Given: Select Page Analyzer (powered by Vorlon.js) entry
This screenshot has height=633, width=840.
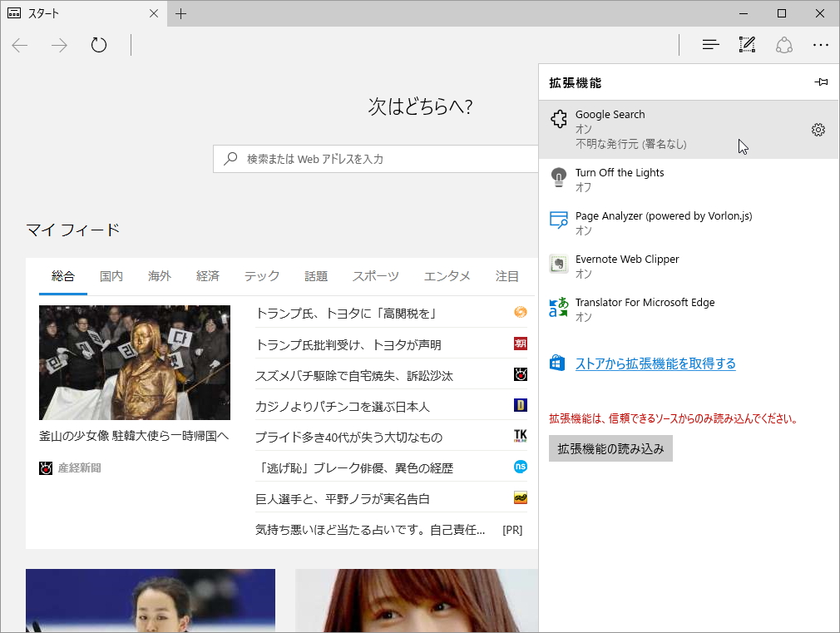Looking at the screenshot, I should (x=689, y=223).
